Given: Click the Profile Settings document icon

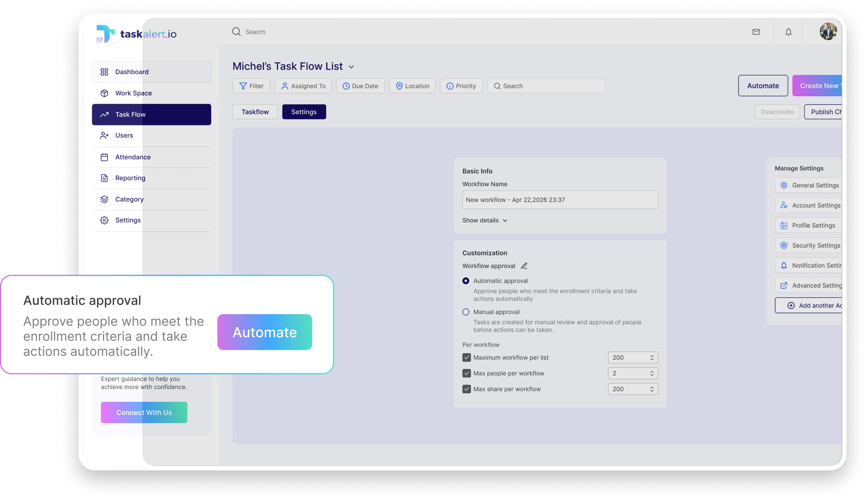Looking at the screenshot, I should (x=784, y=225).
